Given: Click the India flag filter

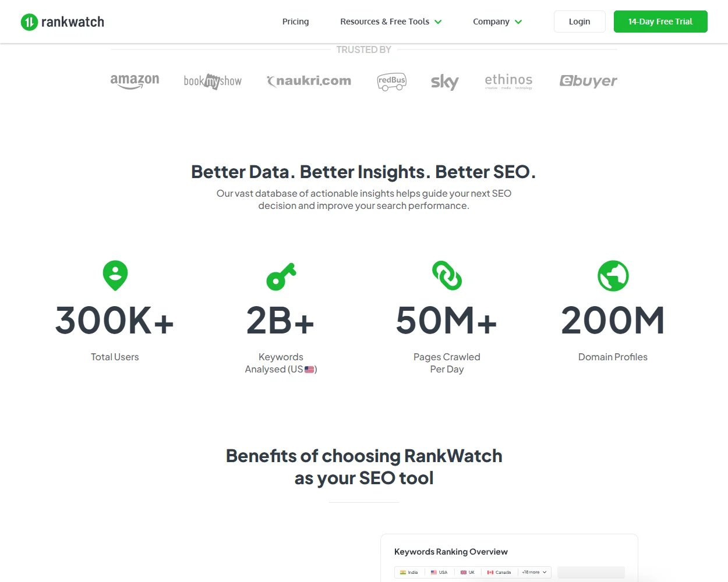Looking at the screenshot, I should 409,572.
